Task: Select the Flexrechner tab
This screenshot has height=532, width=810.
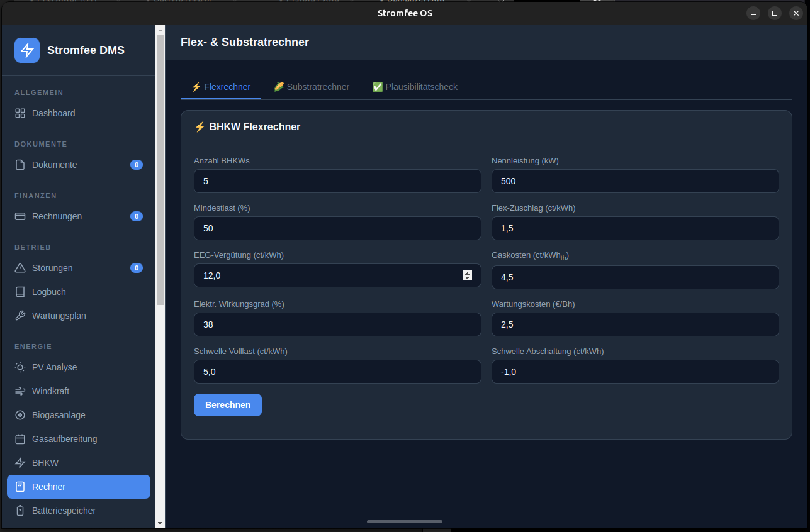Action: pos(220,87)
